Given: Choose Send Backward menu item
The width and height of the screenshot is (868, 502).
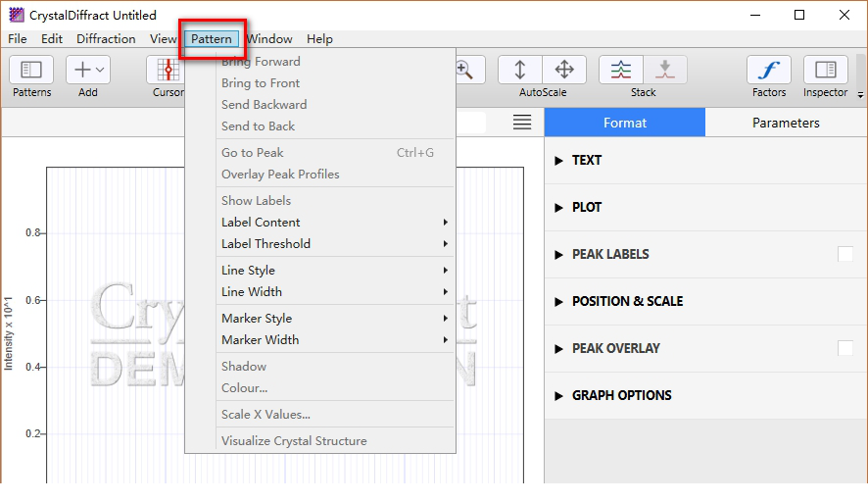Looking at the screenshot, I should point(334,105).
